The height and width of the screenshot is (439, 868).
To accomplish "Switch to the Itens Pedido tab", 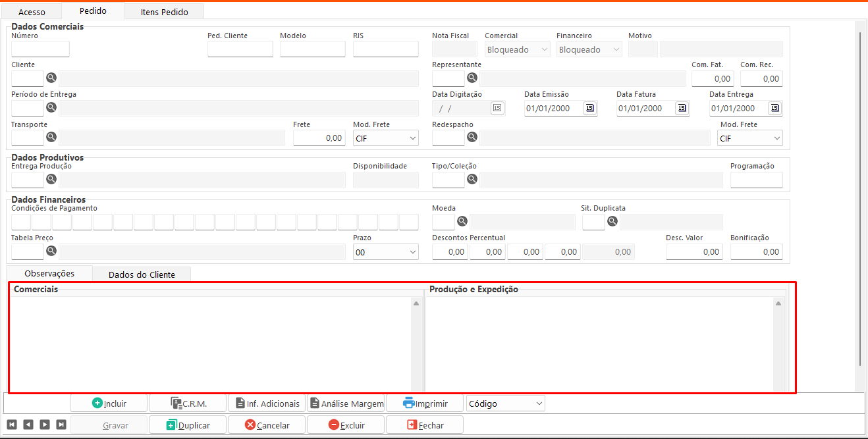I will tap(164, 12).
